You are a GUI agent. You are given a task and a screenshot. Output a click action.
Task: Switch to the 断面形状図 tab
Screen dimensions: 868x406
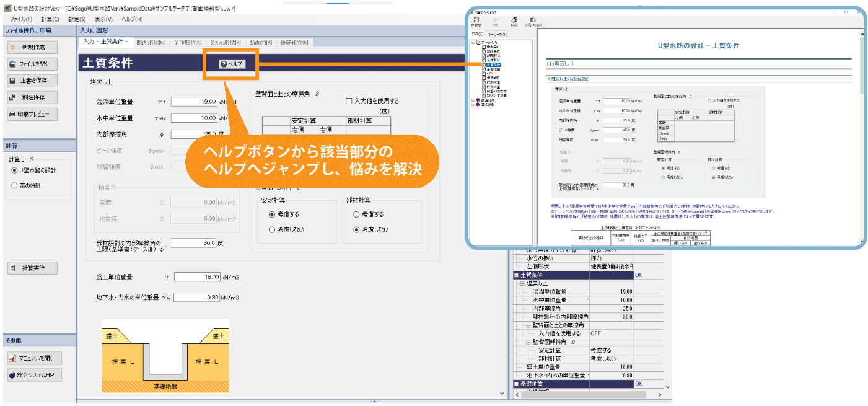pyautogui.click(x=150, y=42)
